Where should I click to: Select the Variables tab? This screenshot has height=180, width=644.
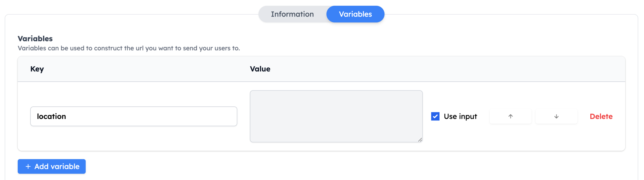(355, 14)
